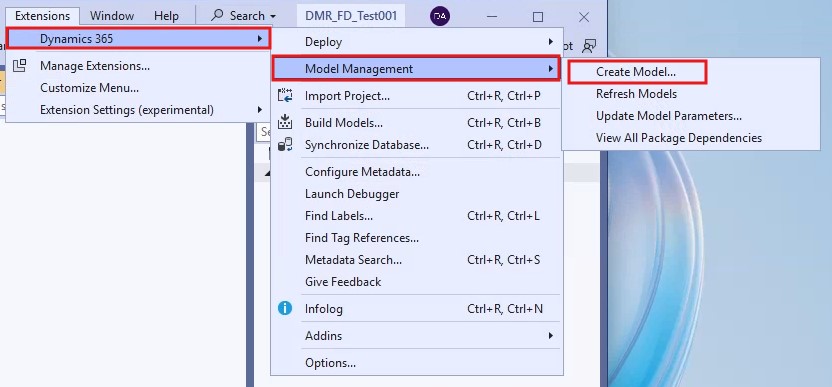Viewport: 832px width, 387px height.
Task: Choose Build Models...
Action: tap(344, 123)
